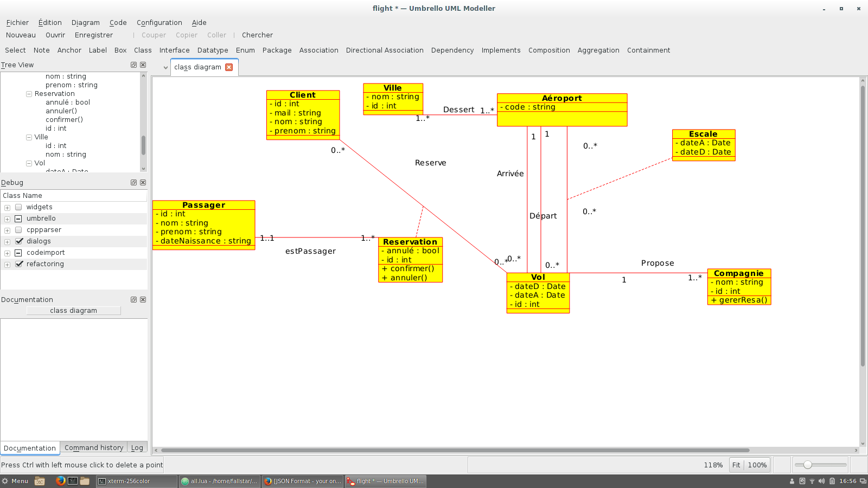Close the Documentation panel
This screenshot has width=868, height=488.
click(143, 299)
